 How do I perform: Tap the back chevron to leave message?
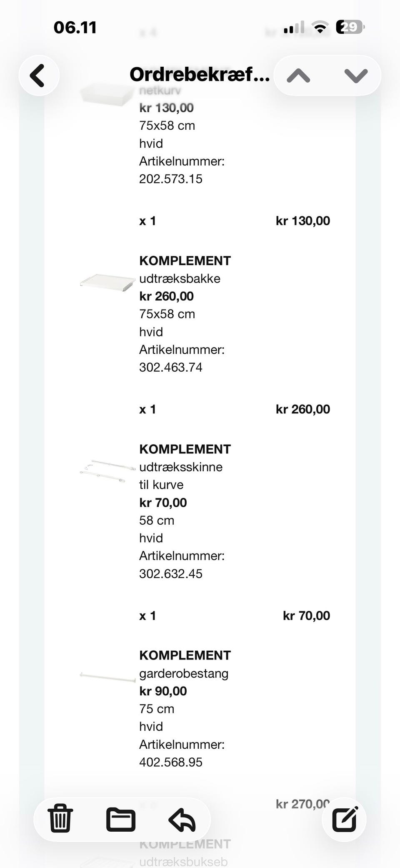coord(38,76)
